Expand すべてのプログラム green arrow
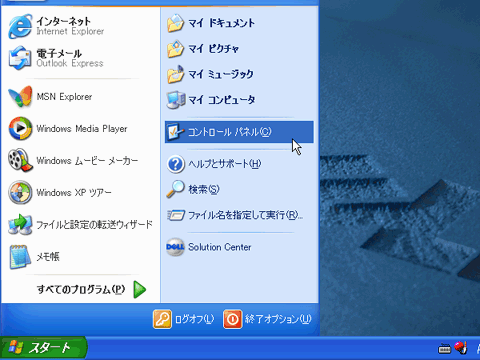Screen dimensions: 480x360 140,289
